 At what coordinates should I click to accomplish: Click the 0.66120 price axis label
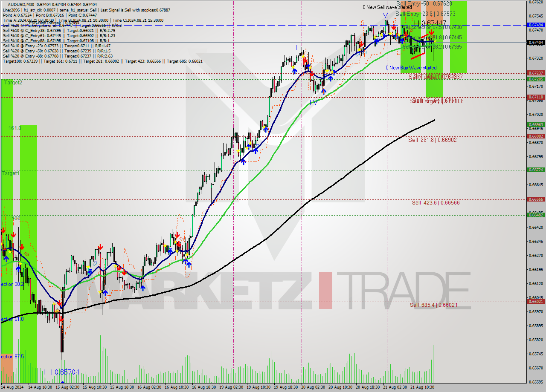[x=536, y=284]
